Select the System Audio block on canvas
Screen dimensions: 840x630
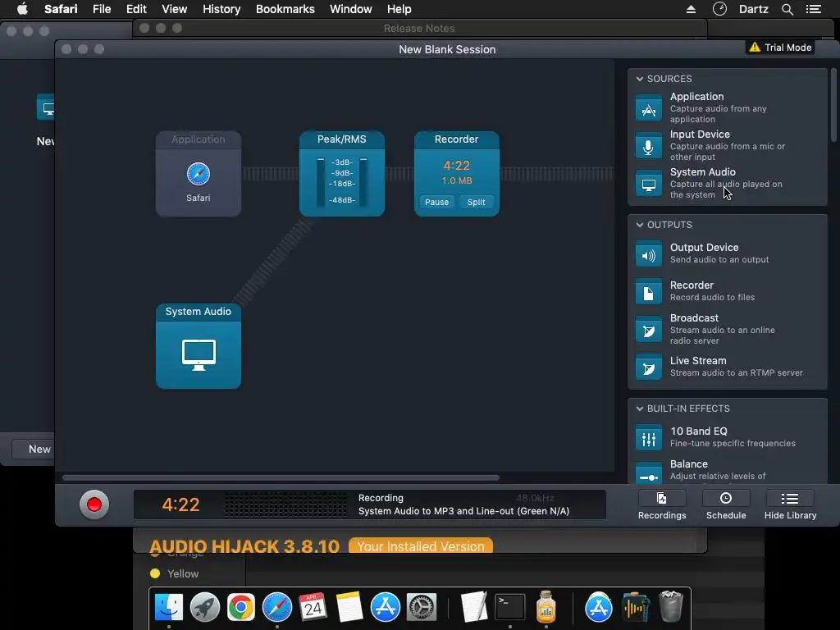199,346
